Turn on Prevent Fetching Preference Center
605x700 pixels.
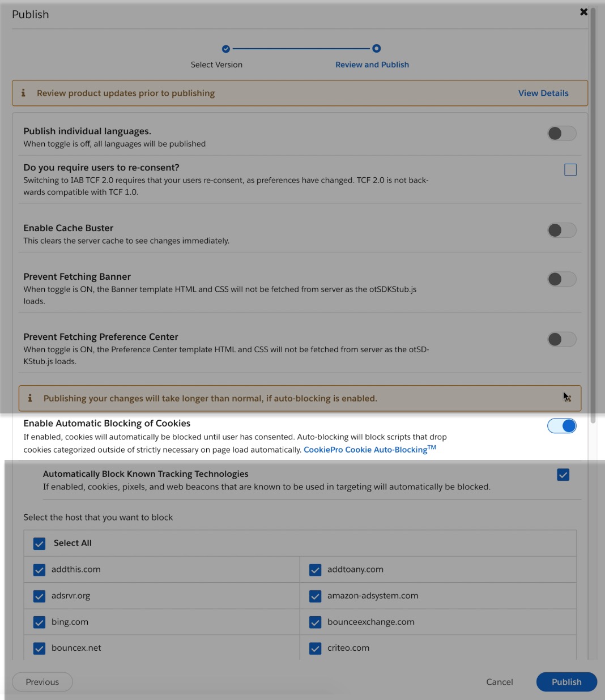[x=561, y=339]
